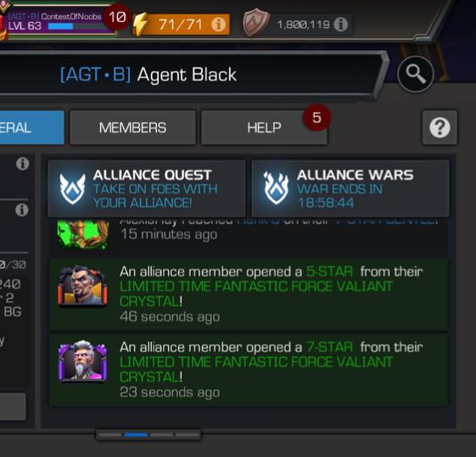Tap the bronze shield rating icon
The width and height of the screenshot is (476, 457).
click(256, 22)
